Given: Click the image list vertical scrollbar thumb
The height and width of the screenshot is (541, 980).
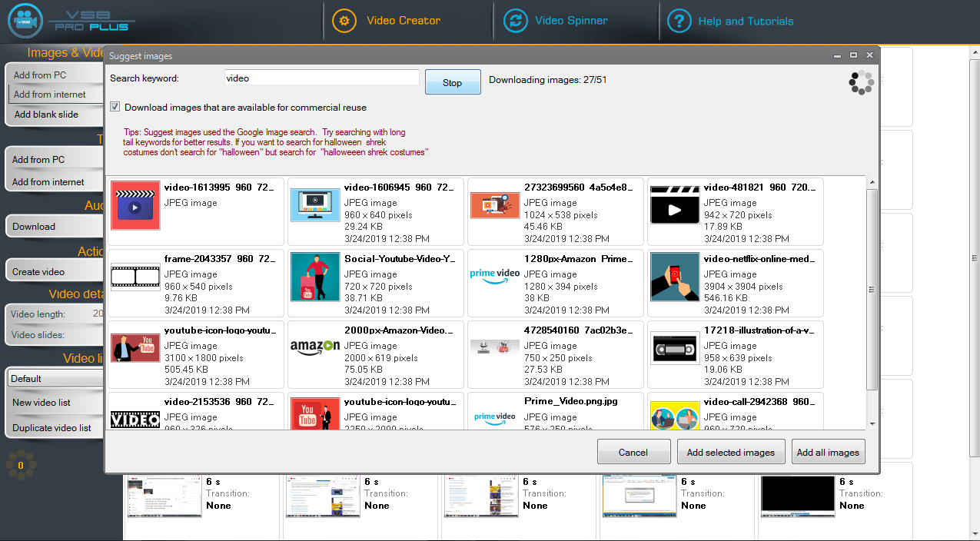Looking at the screenshot, I should click(872, 289).
